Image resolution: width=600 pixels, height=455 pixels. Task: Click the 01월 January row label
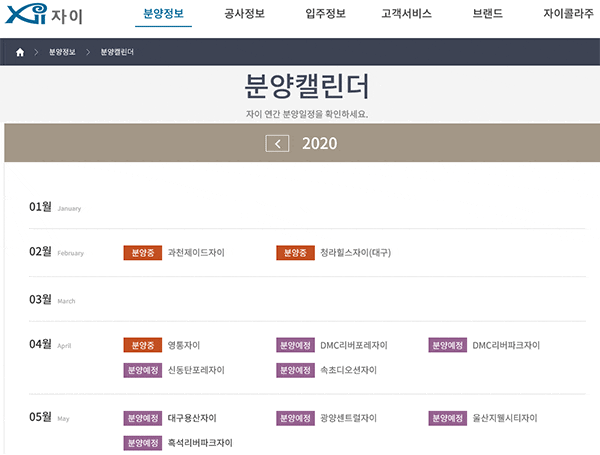pyautogui.click(x=55, y=207)
